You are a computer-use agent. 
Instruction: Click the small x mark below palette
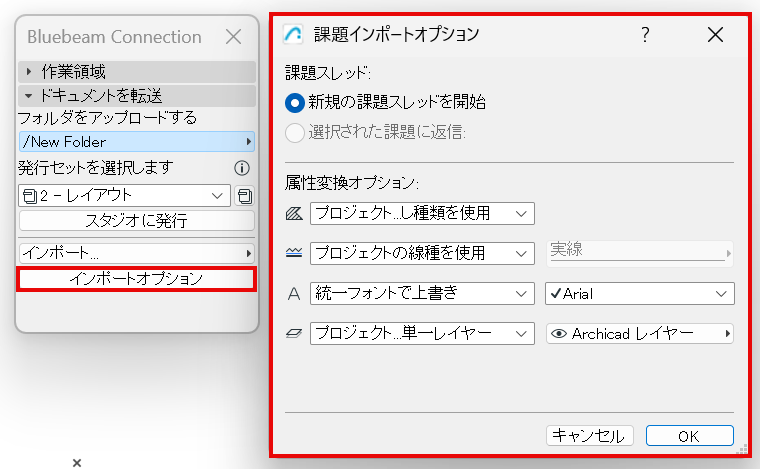click(77, 463)
